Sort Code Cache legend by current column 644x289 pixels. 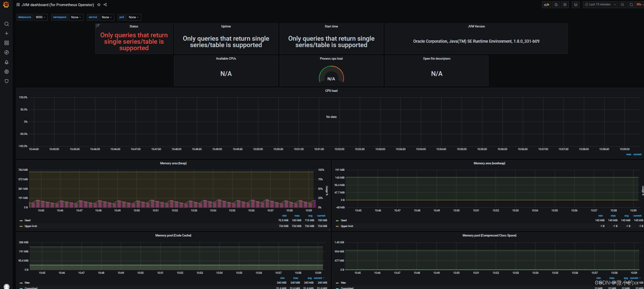coord(318,278)
